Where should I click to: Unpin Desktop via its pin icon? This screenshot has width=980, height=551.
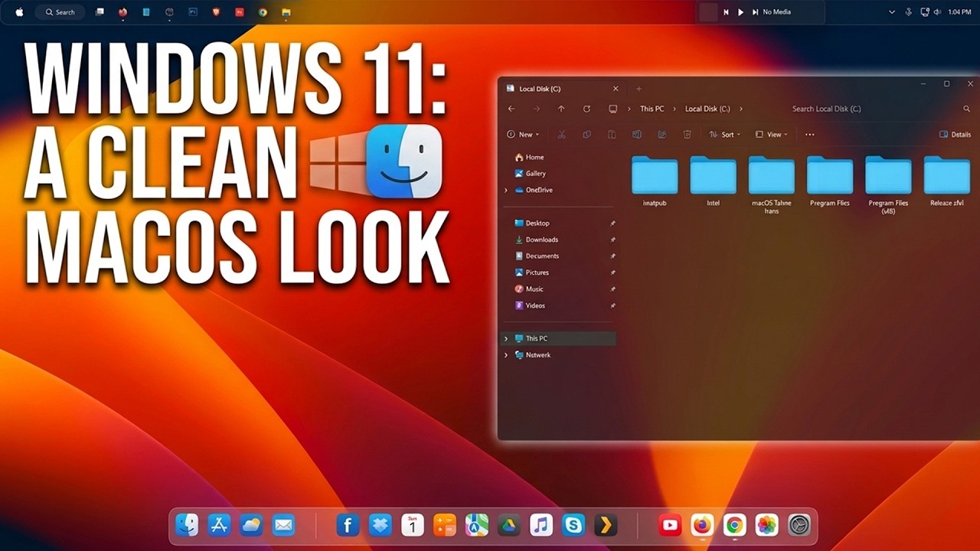pos(612,223)
